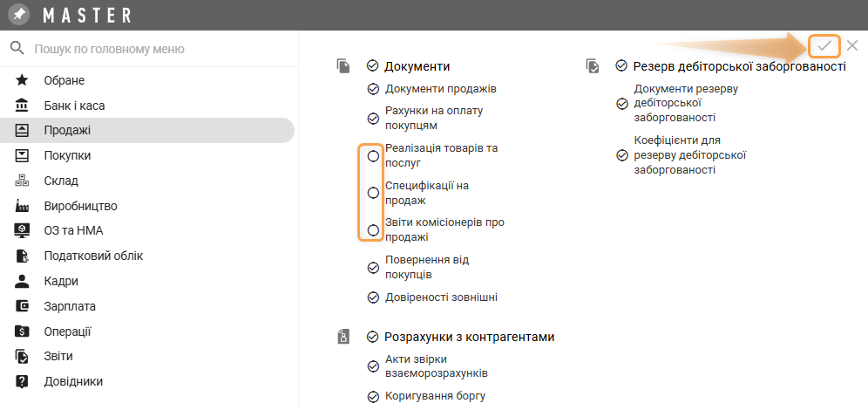Click the star icon beside Обране
The height and width of the screenshot is (410, 868).
[23, 80]
